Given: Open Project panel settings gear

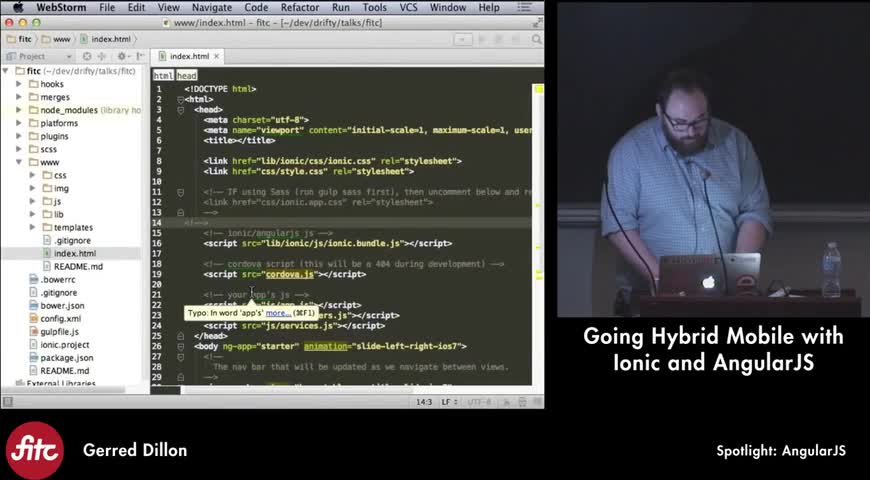Looking at the screenshot, I should [x=122, y=57].
